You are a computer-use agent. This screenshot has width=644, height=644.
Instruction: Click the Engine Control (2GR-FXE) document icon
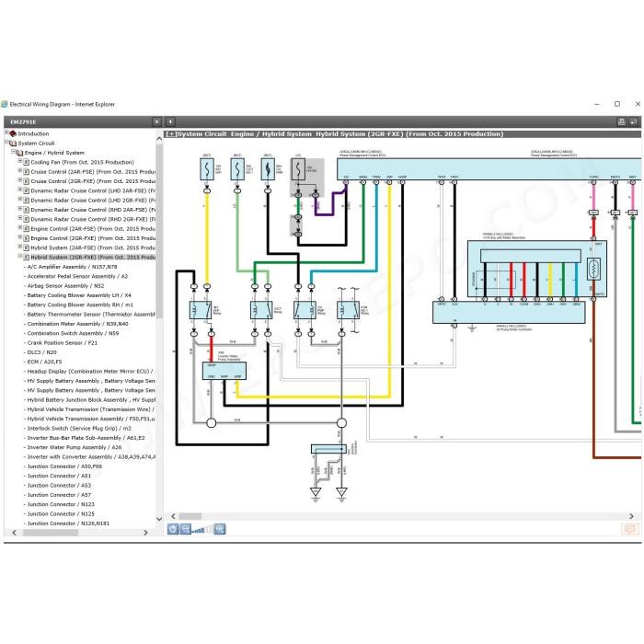(26, 238)
